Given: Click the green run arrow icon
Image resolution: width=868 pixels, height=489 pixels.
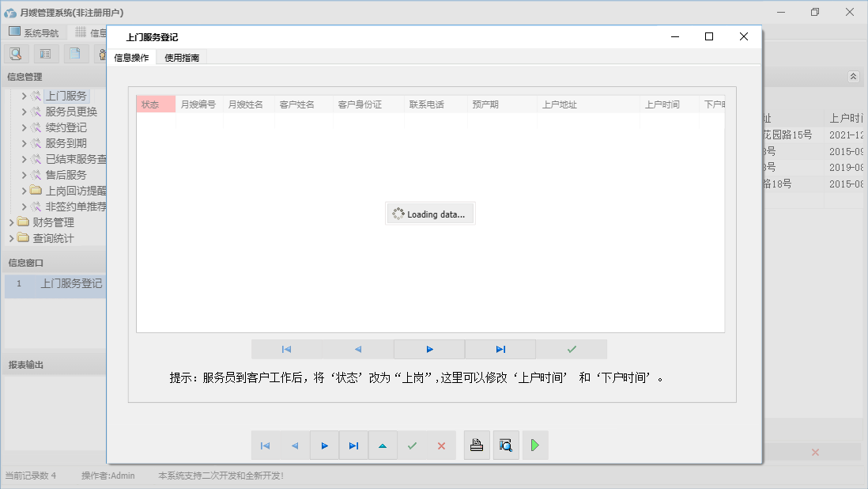Looking at the screenshot, I should pos(535,445).
